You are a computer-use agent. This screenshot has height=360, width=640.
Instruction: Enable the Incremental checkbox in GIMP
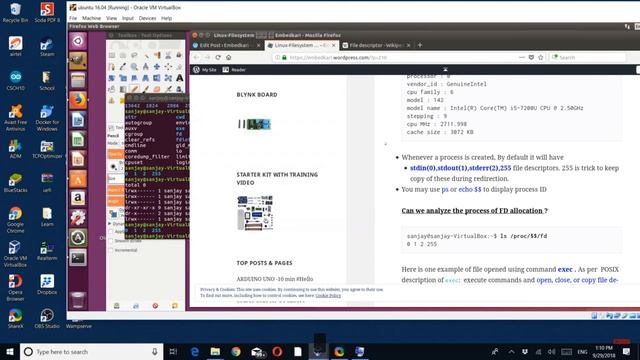point(111,250)
